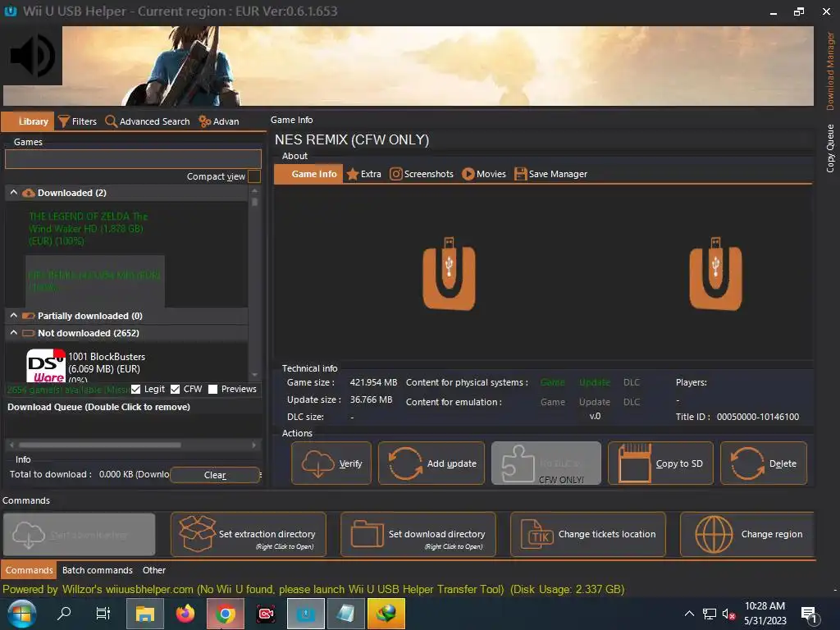
Task: Click the left USB helper logo image
Action: pyautogui.click(x=449, y=274)
